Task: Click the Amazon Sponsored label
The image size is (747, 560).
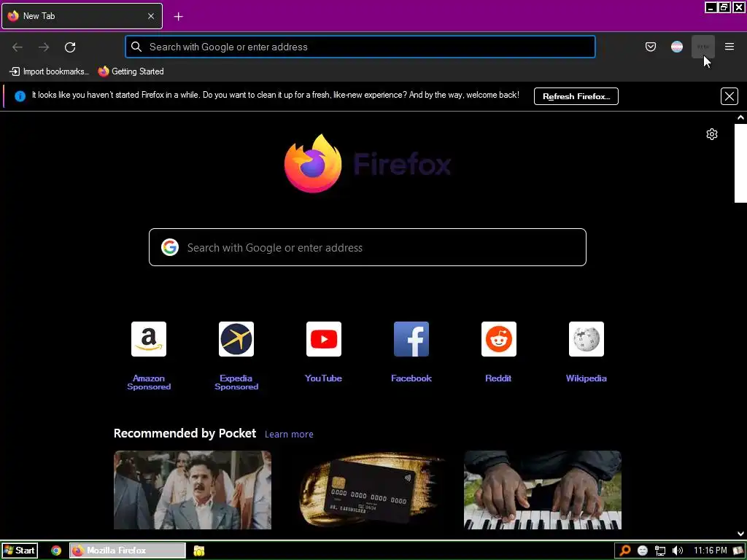Action: coord(149,382)
